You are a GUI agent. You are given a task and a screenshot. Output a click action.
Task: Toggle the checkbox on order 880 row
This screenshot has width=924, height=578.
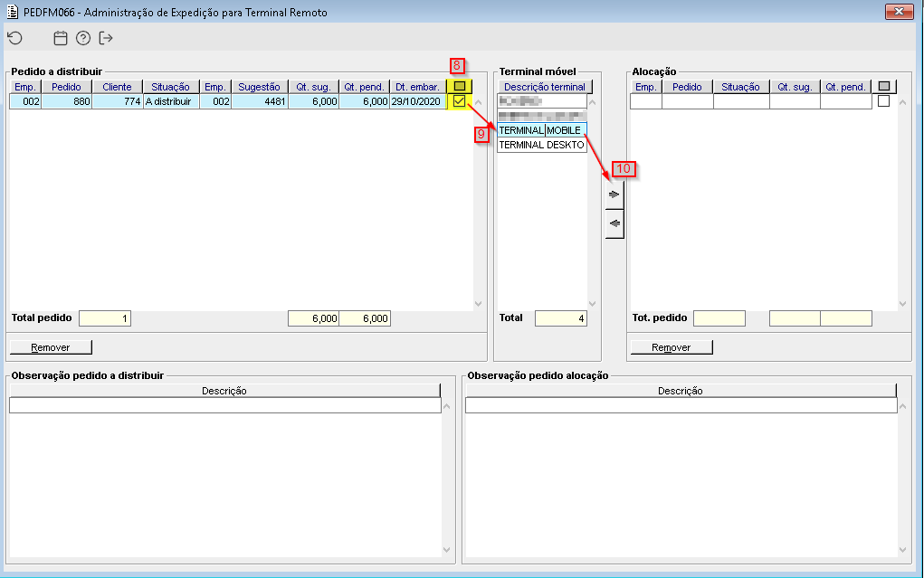point(459,101)
